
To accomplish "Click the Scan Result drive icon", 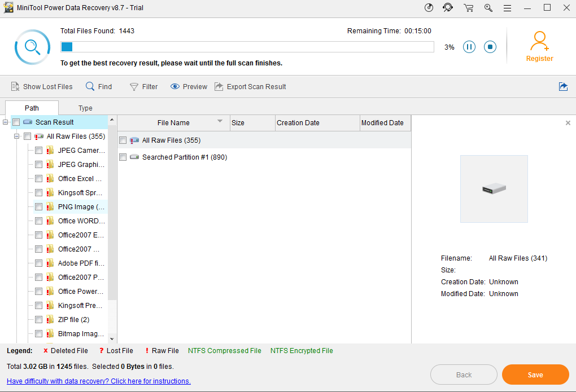I will pos(28,122).
